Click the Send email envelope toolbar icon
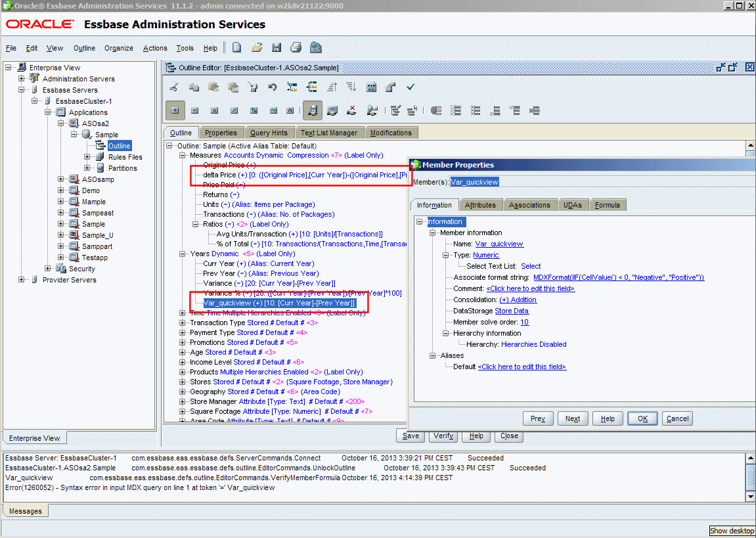Image resolution: width=756 pixels, height=538 pixels. click(316, 47)
